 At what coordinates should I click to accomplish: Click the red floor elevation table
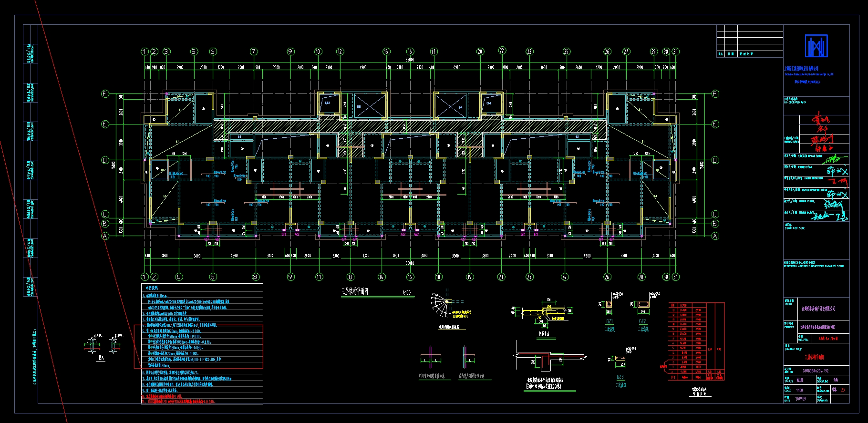click(x=696, y=341)
